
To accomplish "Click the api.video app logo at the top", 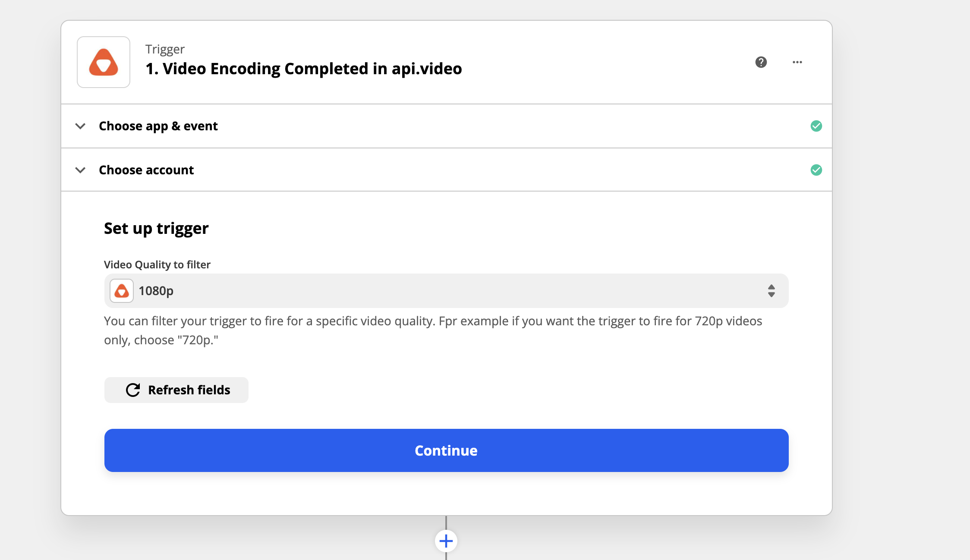I will point(103,62).
